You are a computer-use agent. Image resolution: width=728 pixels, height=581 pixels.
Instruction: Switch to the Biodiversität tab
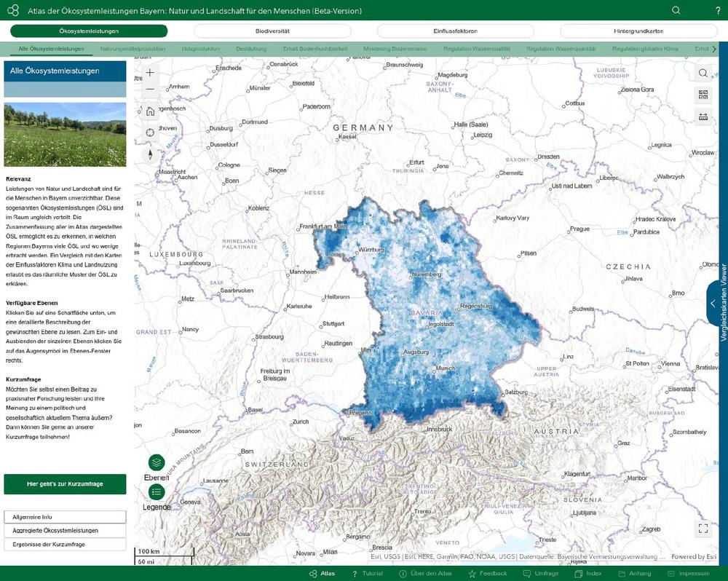tap(272, 31)
